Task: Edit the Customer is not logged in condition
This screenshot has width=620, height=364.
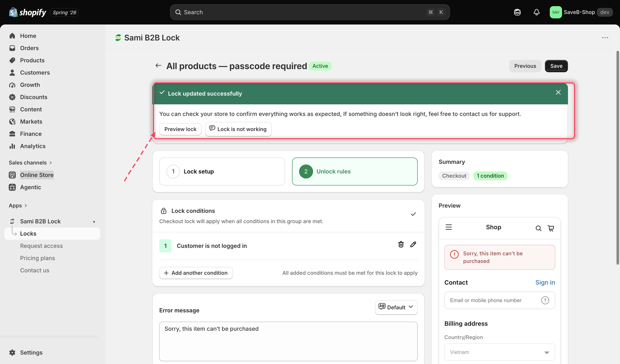Action: point(413,244)
